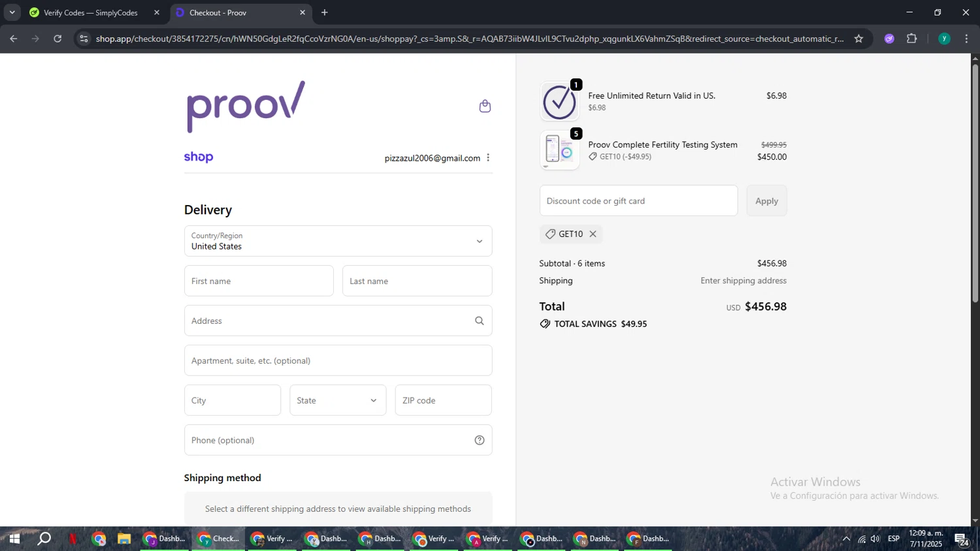
Task: Reload the checkout page
Action: 57,39
